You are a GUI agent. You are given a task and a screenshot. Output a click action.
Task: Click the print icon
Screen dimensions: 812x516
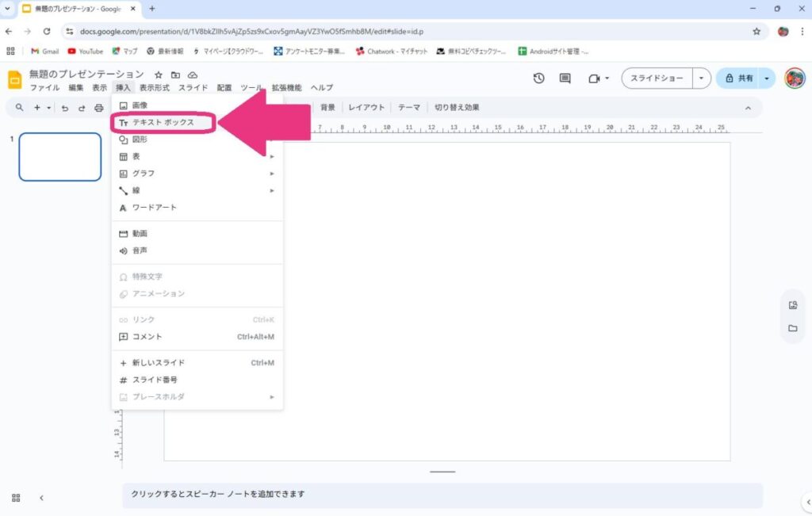coord(99,108)
